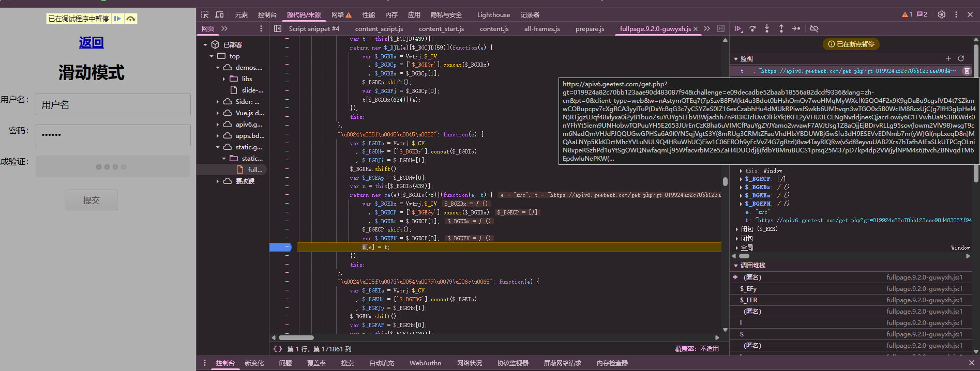Pretty-print the source with braces icon

[x=278, y=349]
